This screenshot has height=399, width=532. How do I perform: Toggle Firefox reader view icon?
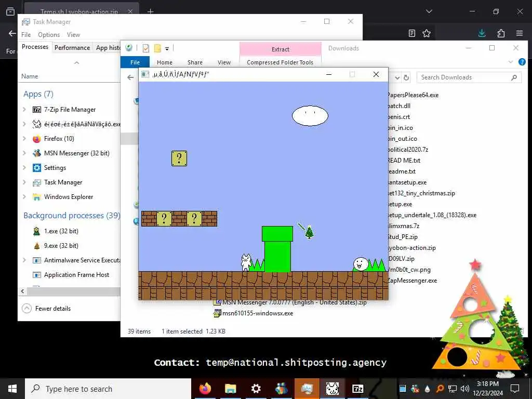coord(412,33)
